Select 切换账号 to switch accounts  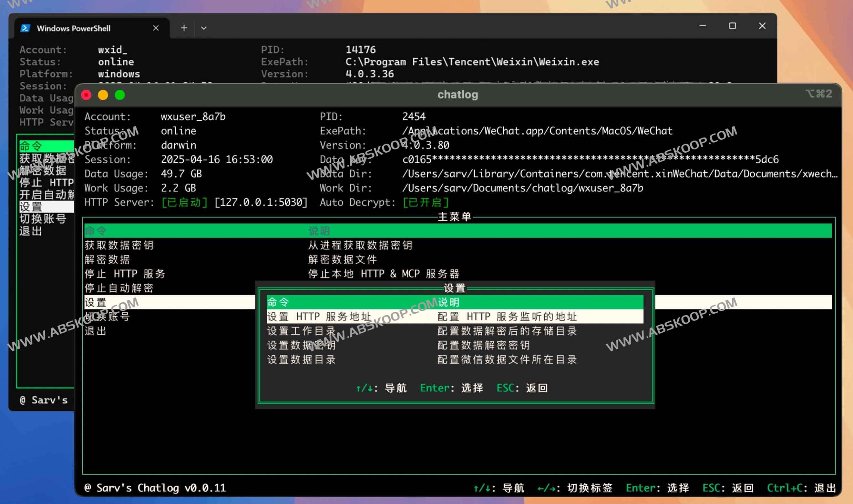107,317
